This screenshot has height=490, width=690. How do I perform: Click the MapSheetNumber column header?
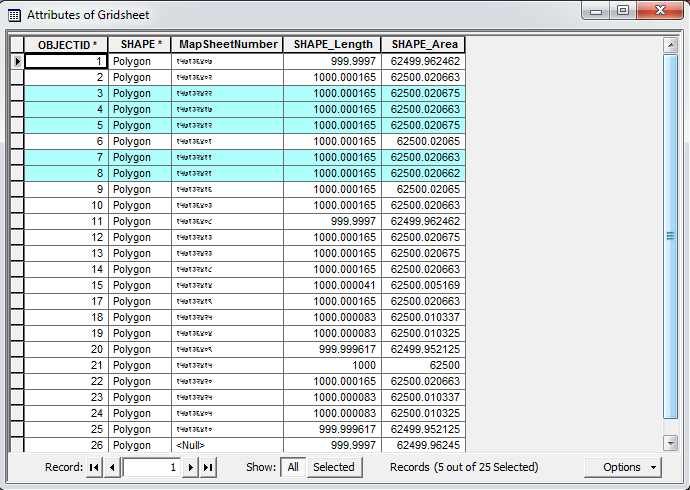(227, 45)
